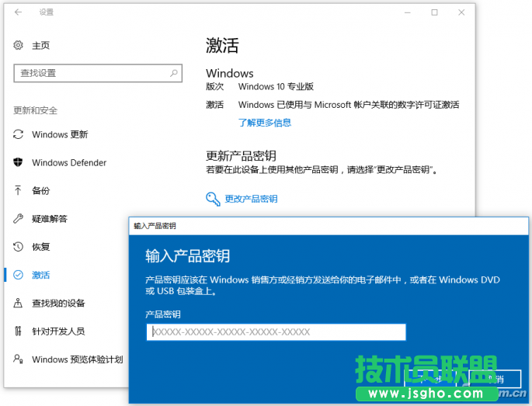Select the 更新和安全 category heading

pos(35,110)
